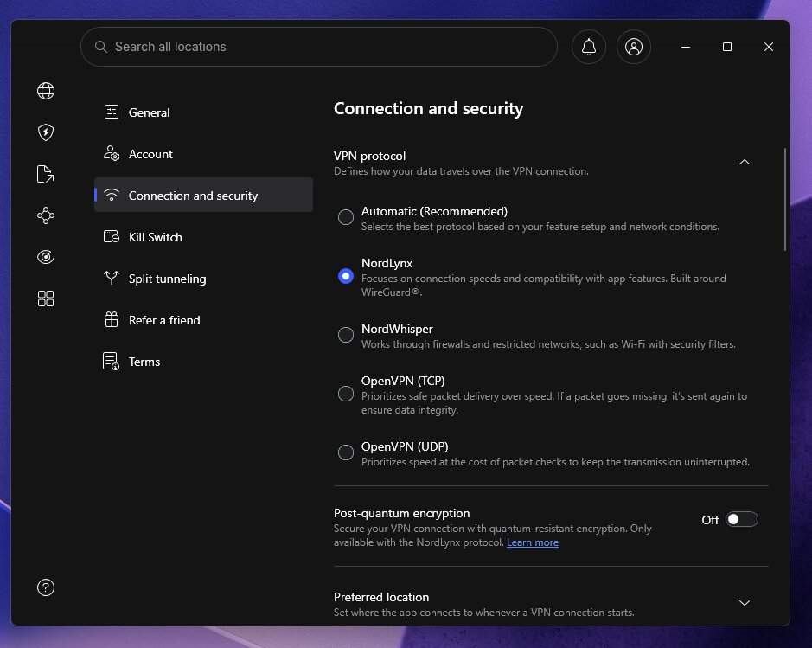Open the Dark Web Monitor radar icon
812x648 pixels.
pos(46,257)
